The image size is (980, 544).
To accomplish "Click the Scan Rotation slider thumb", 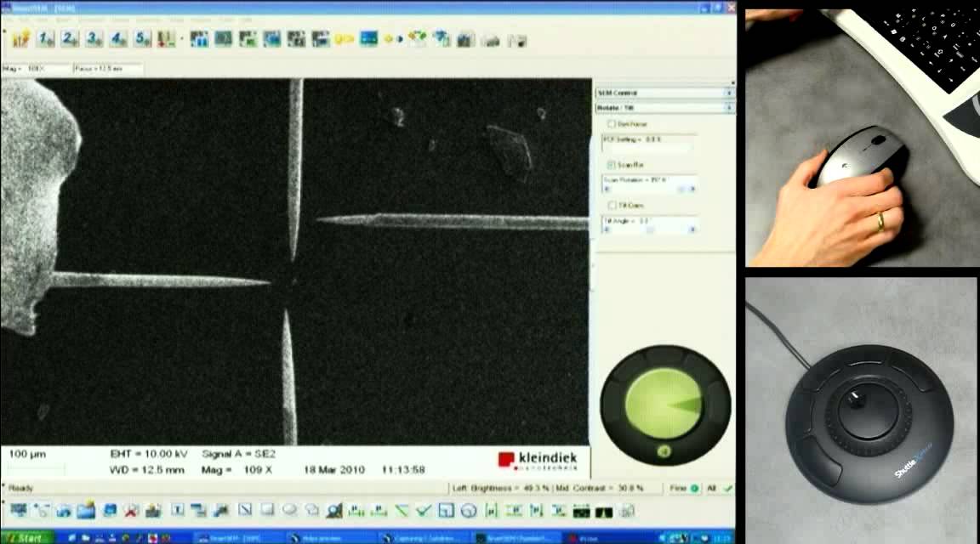I will [681, 189].
